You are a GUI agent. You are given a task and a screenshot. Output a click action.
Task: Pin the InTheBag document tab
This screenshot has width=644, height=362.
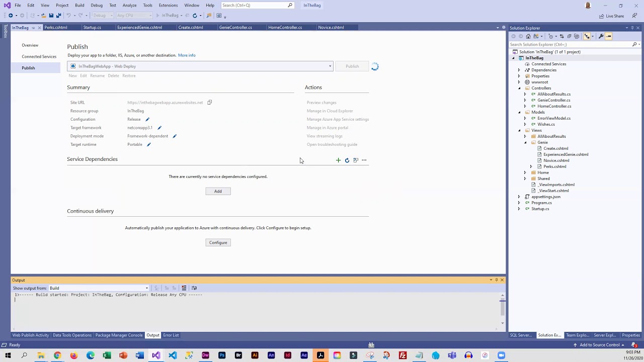coord(33,28)
